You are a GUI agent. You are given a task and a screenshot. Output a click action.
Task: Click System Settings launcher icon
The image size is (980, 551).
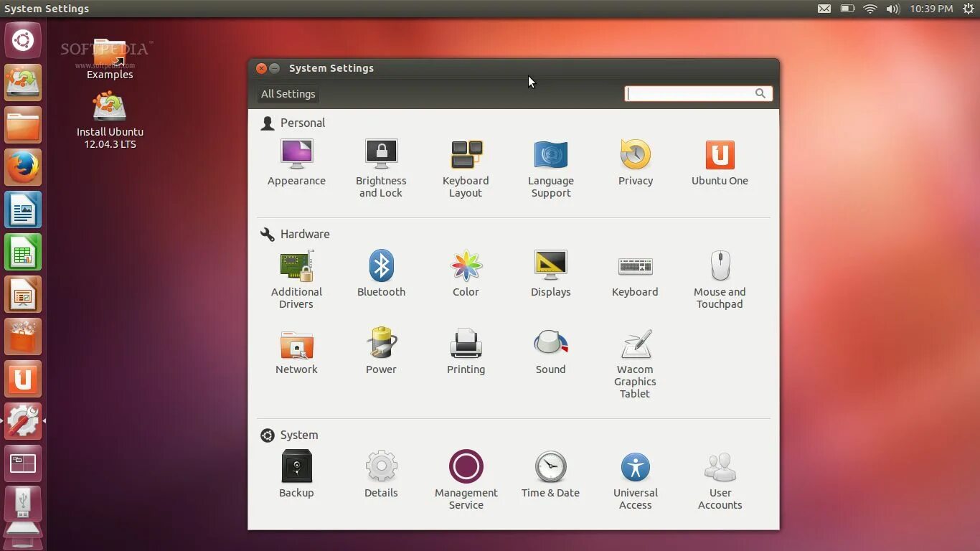coord(23,421)
